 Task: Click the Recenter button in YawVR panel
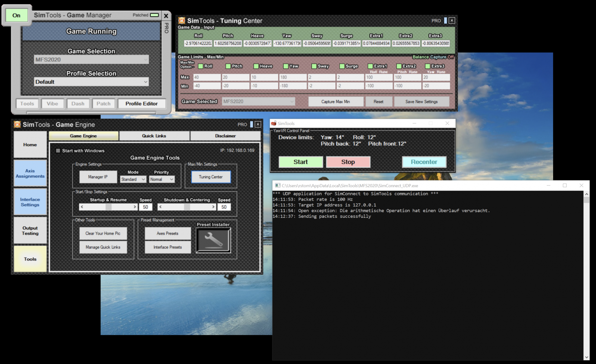pos(424,162)
